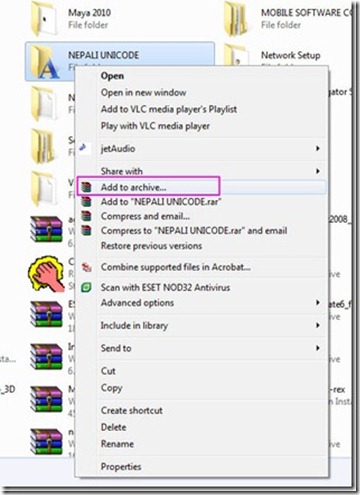Click WinRAR icon beside Add to archive
This screenshot has width=360, height=495.
(x=86, y=187)
